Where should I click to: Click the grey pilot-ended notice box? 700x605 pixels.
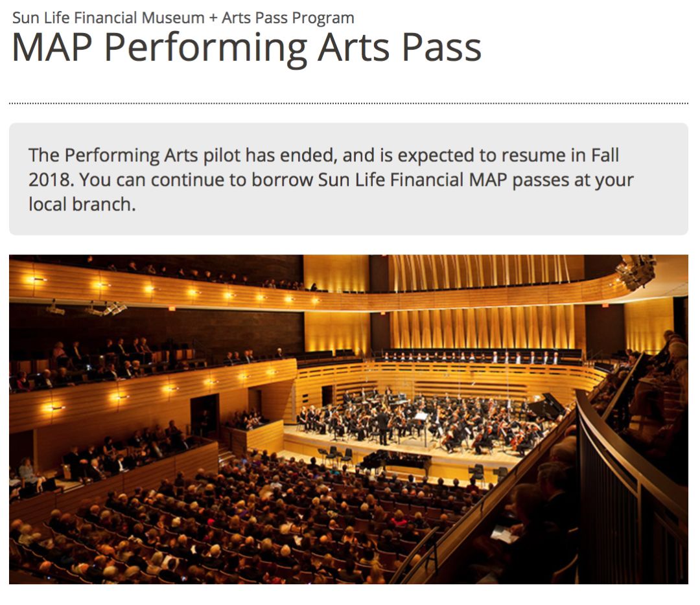[349, 179]
